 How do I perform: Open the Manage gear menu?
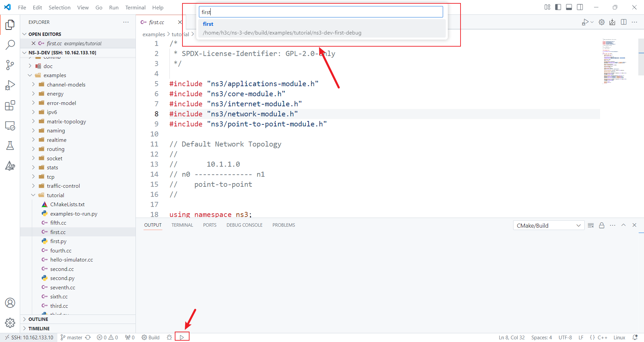coord(10,323)
